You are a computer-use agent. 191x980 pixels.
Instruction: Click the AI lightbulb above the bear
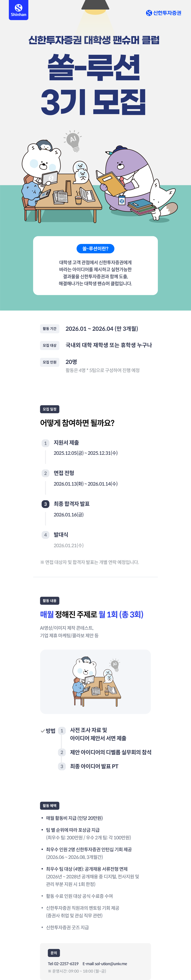73,140
